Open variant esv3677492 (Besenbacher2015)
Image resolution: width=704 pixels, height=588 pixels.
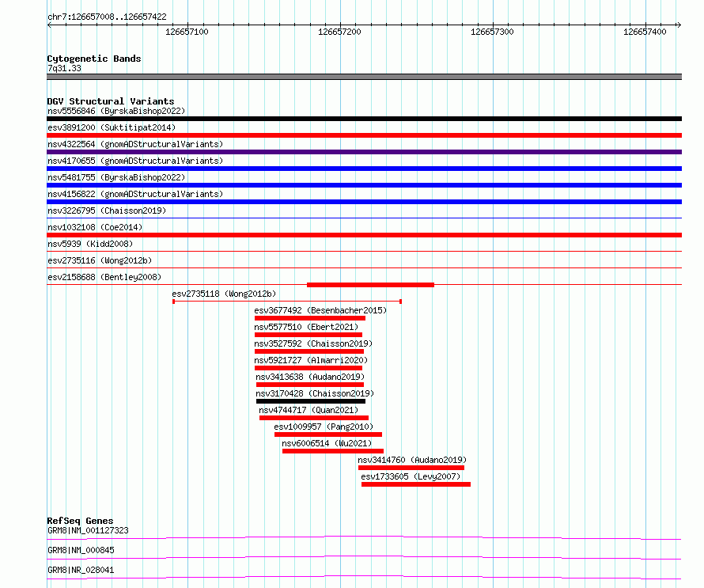[320, 310]
